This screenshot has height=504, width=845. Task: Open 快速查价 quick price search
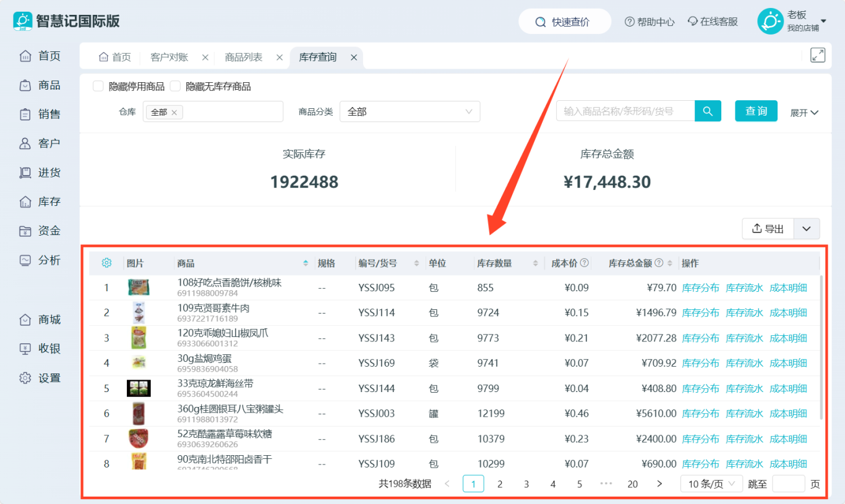tap(564, 22)
